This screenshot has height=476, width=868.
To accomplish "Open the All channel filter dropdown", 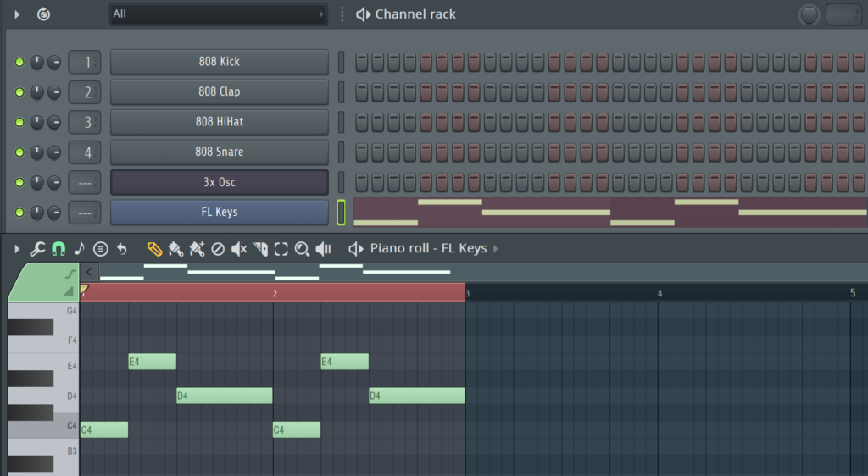I will pyautogui.click(x=218, y=14).
